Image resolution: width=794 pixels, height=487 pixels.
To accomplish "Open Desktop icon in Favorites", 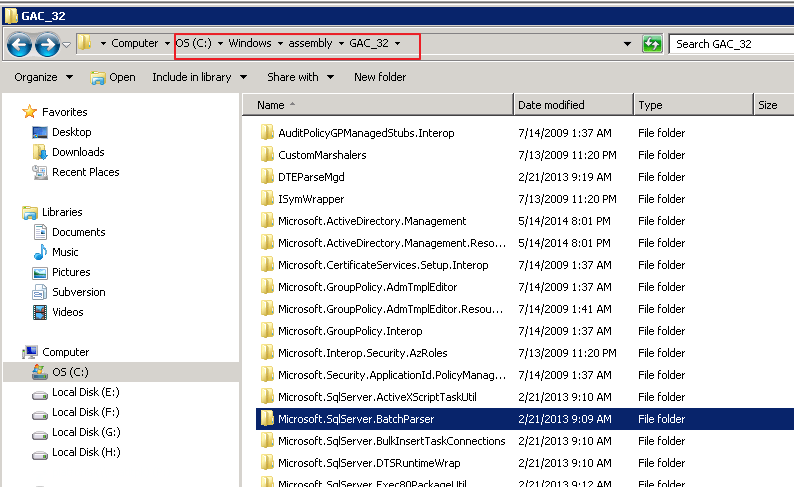I will click(x=39, y=132).
